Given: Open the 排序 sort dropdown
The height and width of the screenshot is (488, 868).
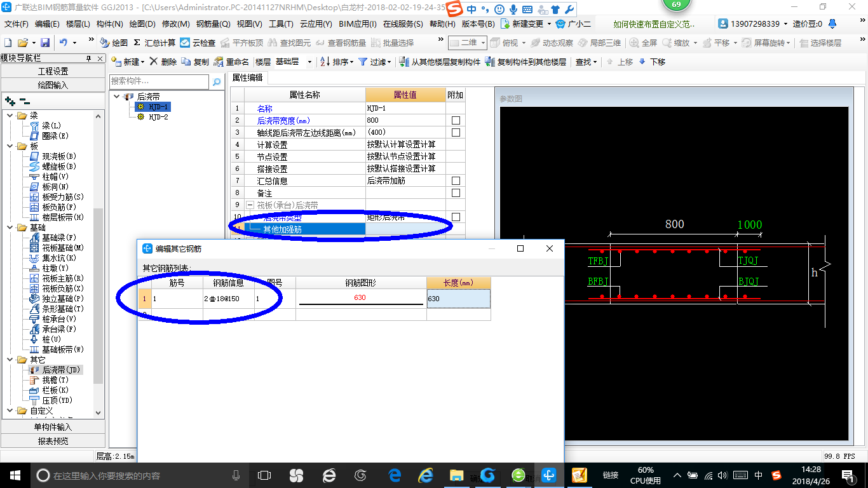Looking at the screenshot, I should pyautogui.click(x=337, y=62).
